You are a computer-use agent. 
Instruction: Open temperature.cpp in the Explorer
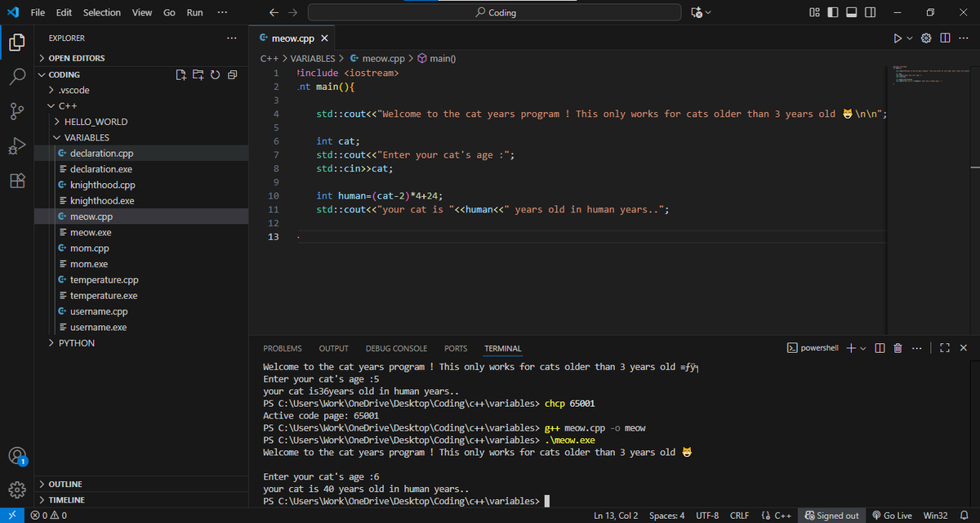click(x=105, y=280)
